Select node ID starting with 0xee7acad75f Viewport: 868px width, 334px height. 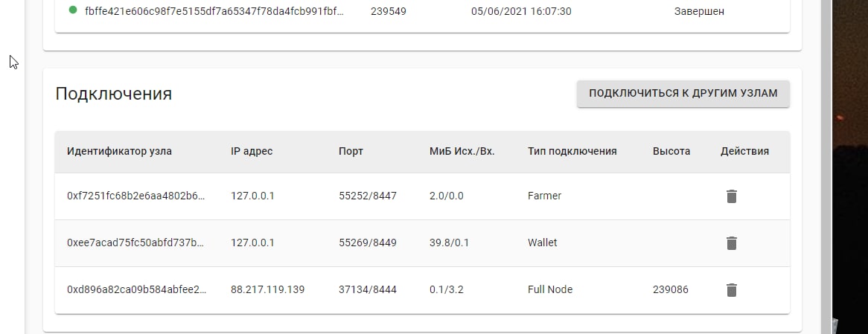pos(135,243)
